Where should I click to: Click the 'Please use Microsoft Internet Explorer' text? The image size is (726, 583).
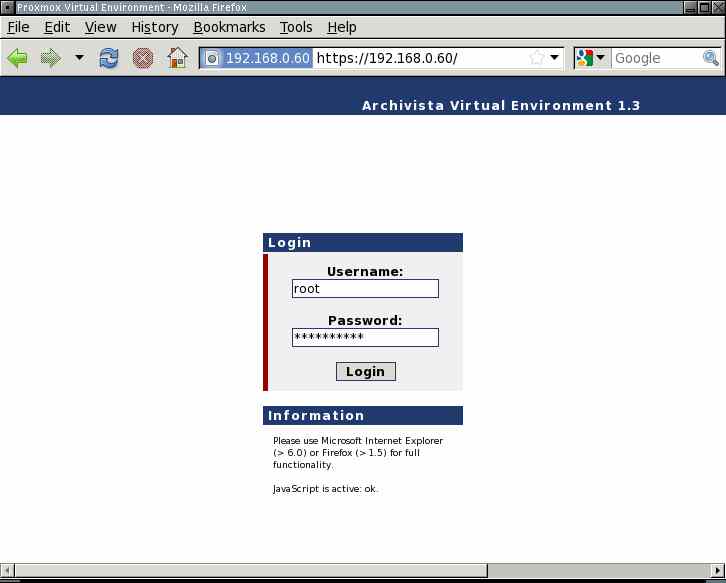(x=358, y=441)
